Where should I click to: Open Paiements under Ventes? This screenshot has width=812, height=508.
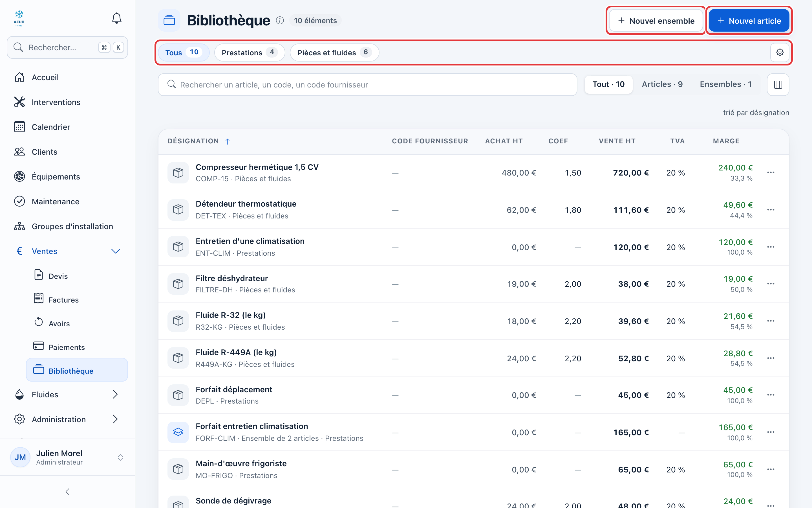(x=77, y=347)
